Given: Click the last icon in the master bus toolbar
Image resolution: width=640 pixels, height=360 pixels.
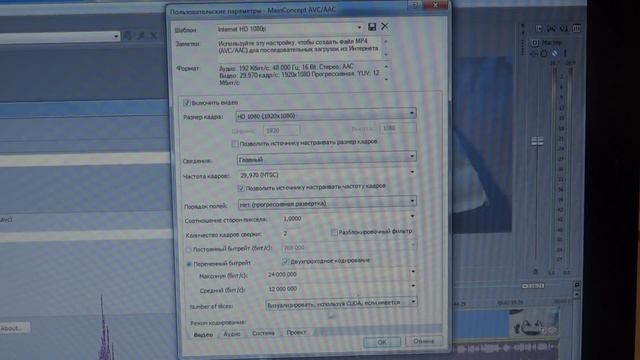Looking at the screenshot, I should (576, 29).
